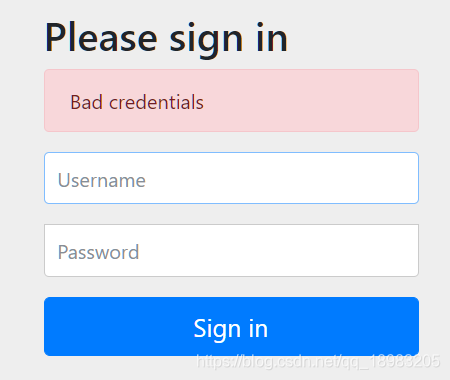Click the blog.csdn.net watermark text
Screen dimensions: 450x380
(318, 361)
